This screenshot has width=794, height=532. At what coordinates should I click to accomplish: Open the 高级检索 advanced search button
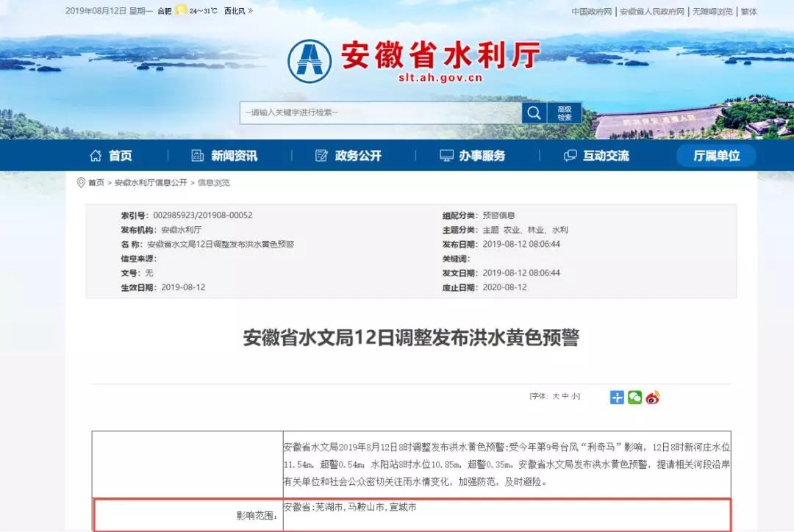tap(564, 113)
